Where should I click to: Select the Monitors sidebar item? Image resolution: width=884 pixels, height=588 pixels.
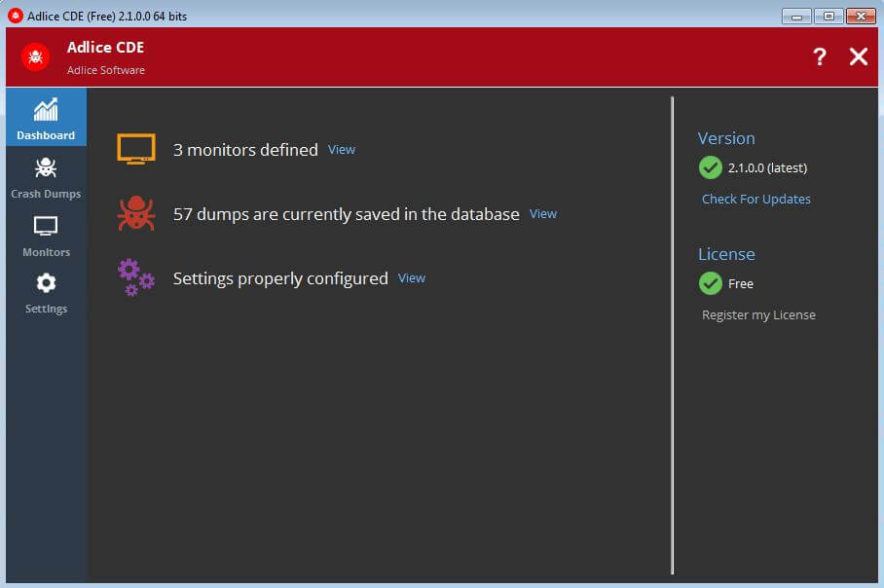(x=46, y=236)
